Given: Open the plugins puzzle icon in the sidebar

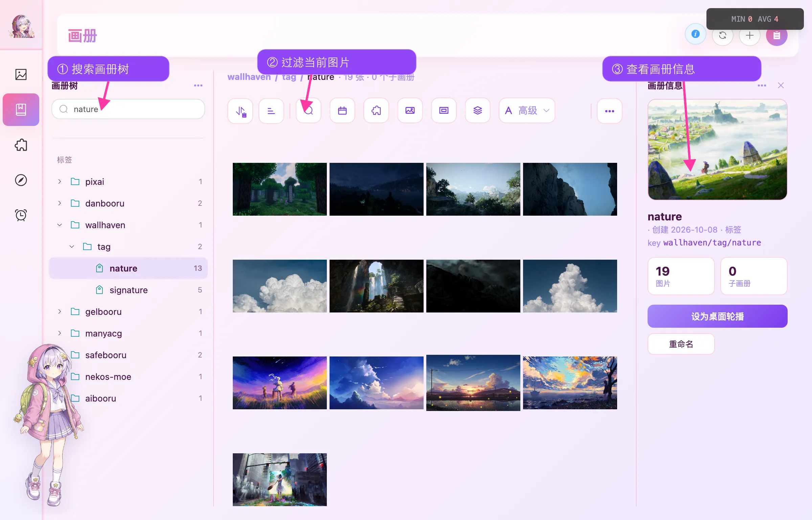Looking at the screenshot, I should pos(21,145).
